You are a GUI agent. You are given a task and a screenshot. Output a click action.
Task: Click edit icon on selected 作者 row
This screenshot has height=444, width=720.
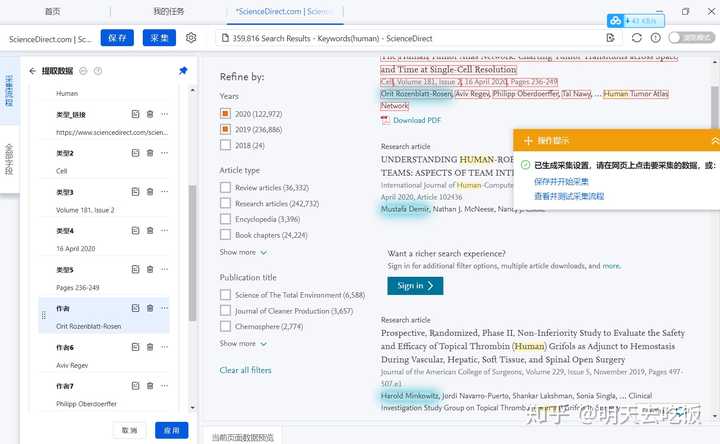coord(135,308)
